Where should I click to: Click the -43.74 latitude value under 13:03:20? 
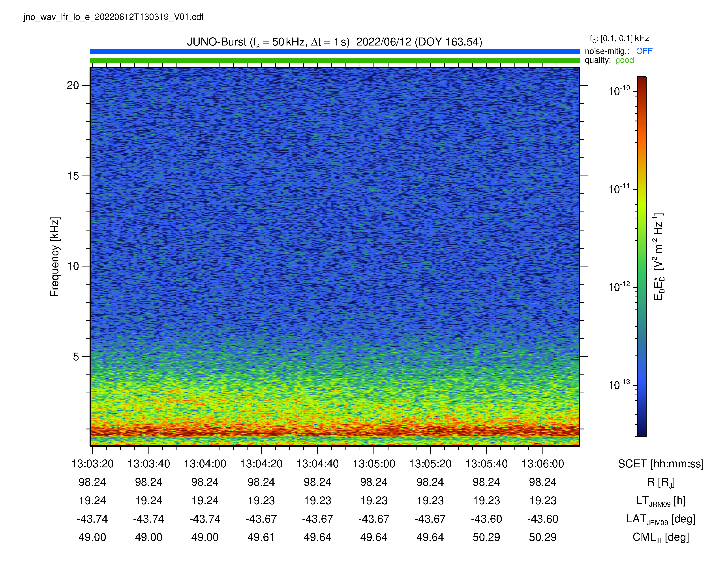pos(92,519)
